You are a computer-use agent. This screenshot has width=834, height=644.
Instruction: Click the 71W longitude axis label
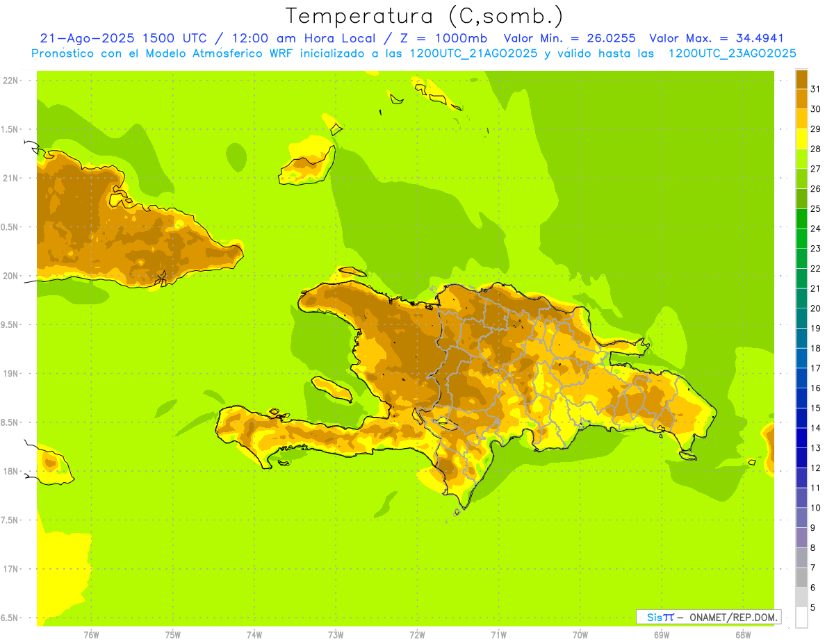coord(498,635)
